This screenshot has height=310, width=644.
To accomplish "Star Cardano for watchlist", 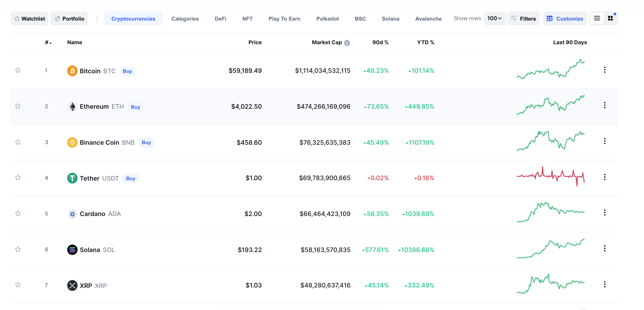I will point(18,213).
